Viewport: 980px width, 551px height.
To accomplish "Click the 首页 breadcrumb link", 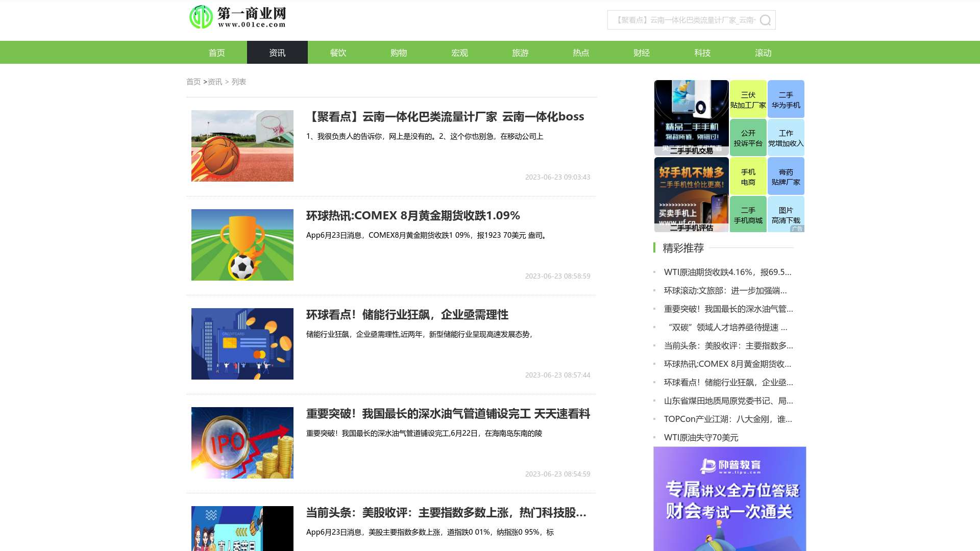I will point(193,82).
